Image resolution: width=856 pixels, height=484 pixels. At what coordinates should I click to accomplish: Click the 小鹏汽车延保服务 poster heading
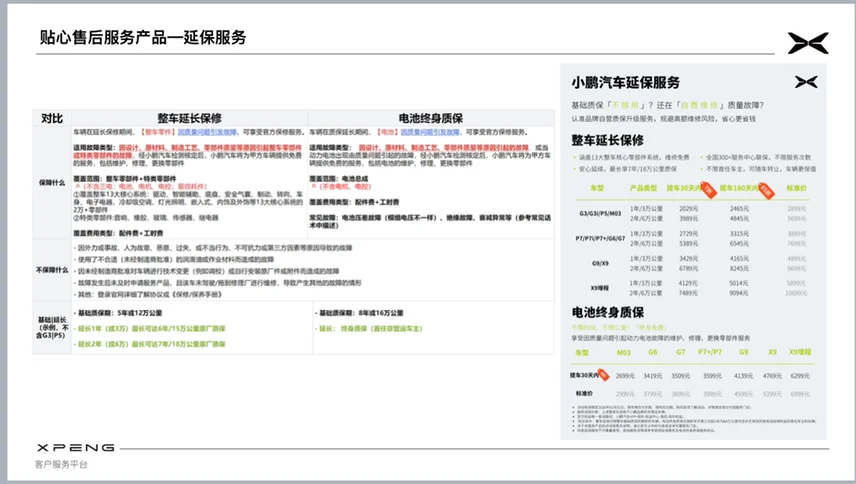[x=625, y=82]
